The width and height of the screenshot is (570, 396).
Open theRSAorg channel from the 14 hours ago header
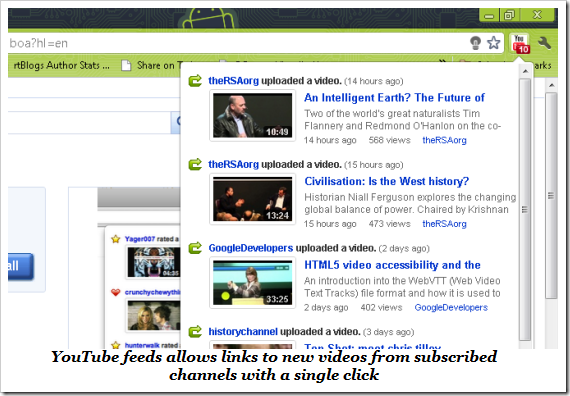(x=233, y=81)
